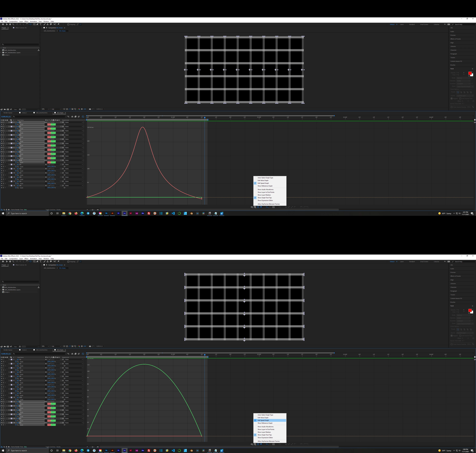Viewport: 476px width, 453px height.
Task: Select the Pen tool in the upper window's toolbar
Action: point(37,24)
